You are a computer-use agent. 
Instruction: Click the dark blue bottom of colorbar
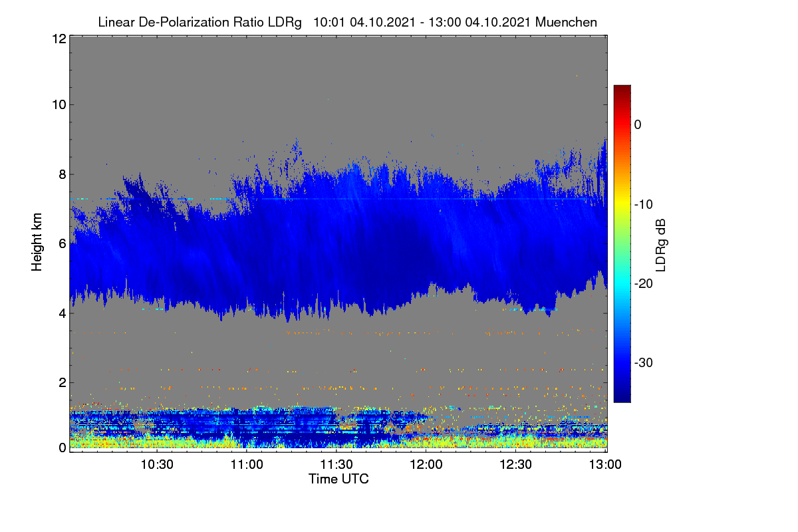pos(622,398)
